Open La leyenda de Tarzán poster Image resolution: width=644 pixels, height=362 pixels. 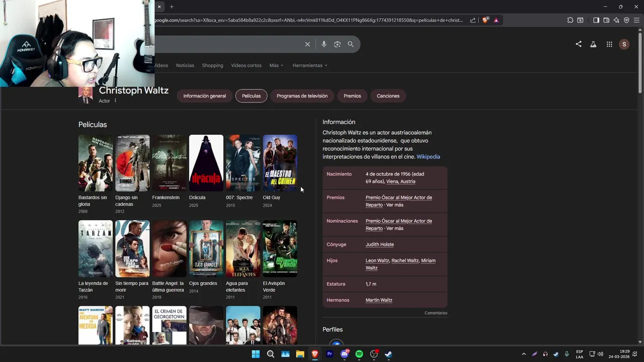click(x=96, y=248)
